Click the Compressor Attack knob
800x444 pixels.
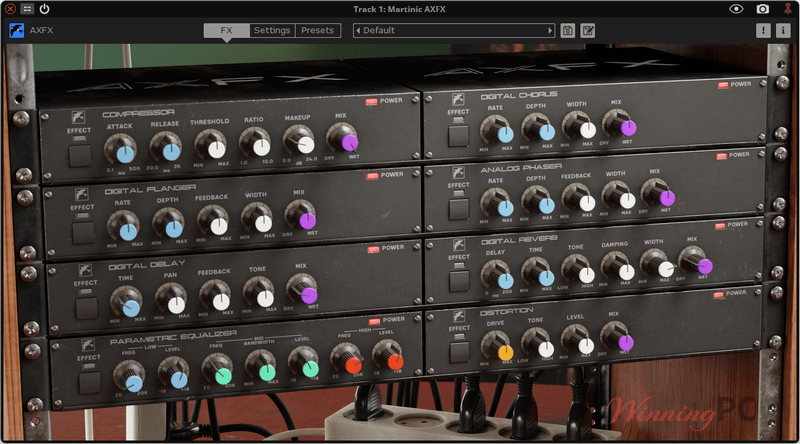click(121, 149)
